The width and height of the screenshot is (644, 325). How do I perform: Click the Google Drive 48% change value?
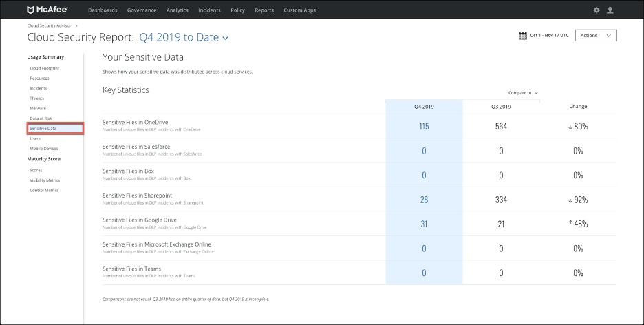click(x=578, y=224)
